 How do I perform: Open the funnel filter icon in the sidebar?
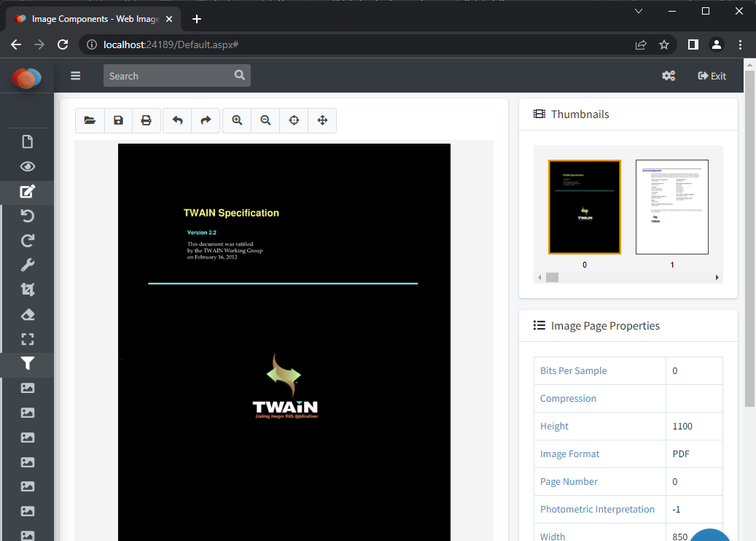[x=28, y=364]
